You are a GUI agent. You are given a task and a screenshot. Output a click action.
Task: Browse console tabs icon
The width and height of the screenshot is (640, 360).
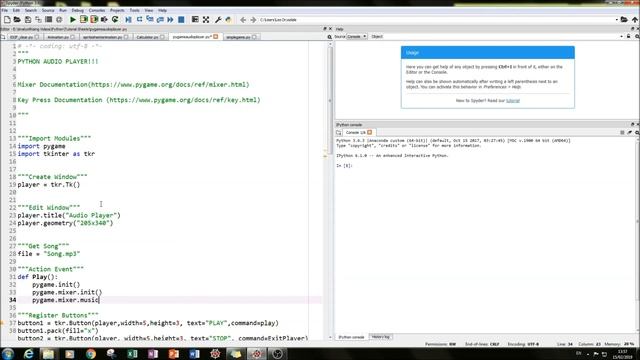pos(339,132)
